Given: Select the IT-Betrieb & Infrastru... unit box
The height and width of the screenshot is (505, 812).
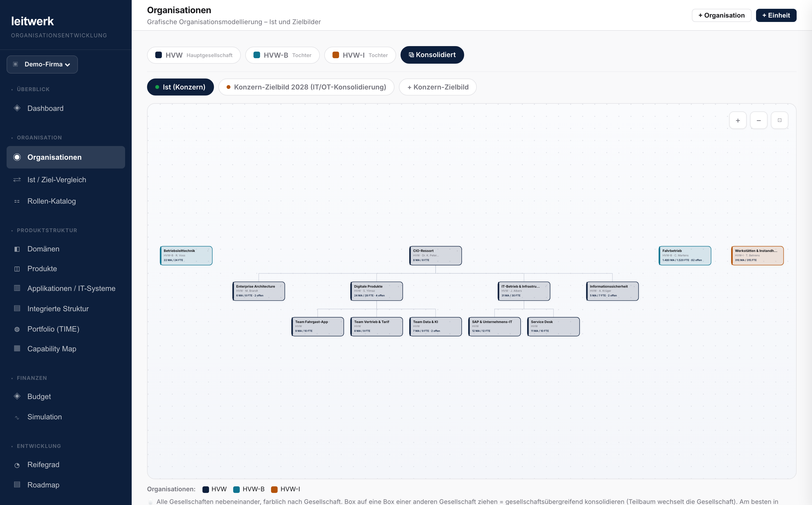Looking at the screenshot, I should point(524,291).
